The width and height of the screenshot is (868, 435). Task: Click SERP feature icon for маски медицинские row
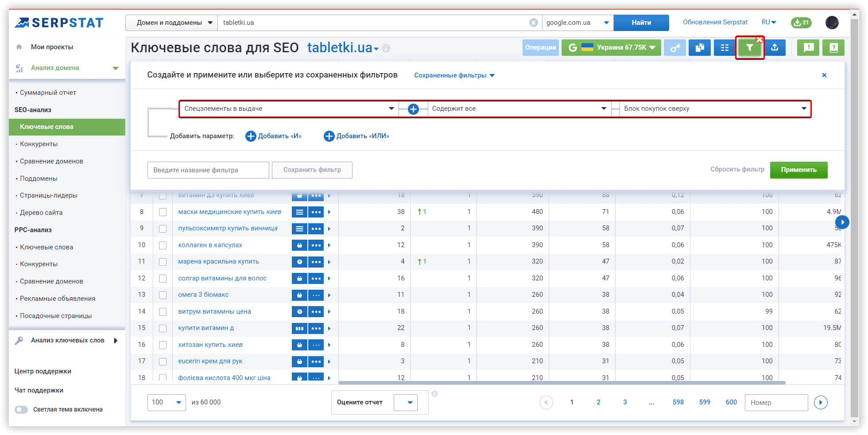(x=299, y=212)
